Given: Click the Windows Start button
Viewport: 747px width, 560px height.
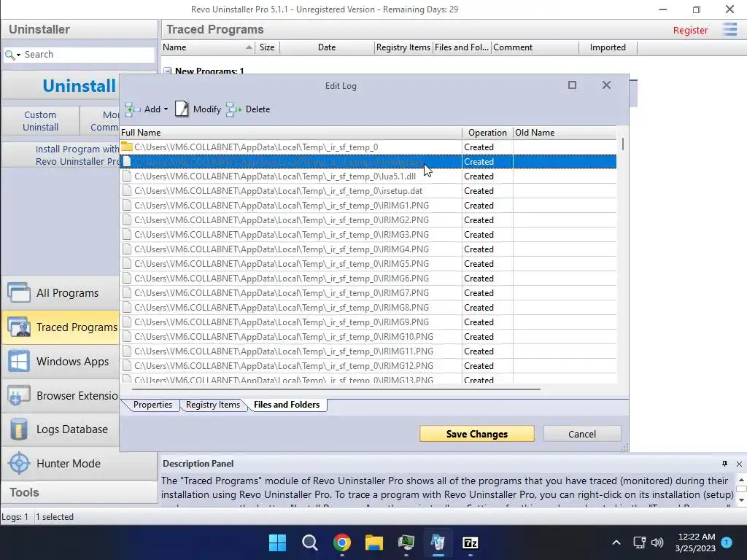Looking at the screenshot, I should pos(277,542).
